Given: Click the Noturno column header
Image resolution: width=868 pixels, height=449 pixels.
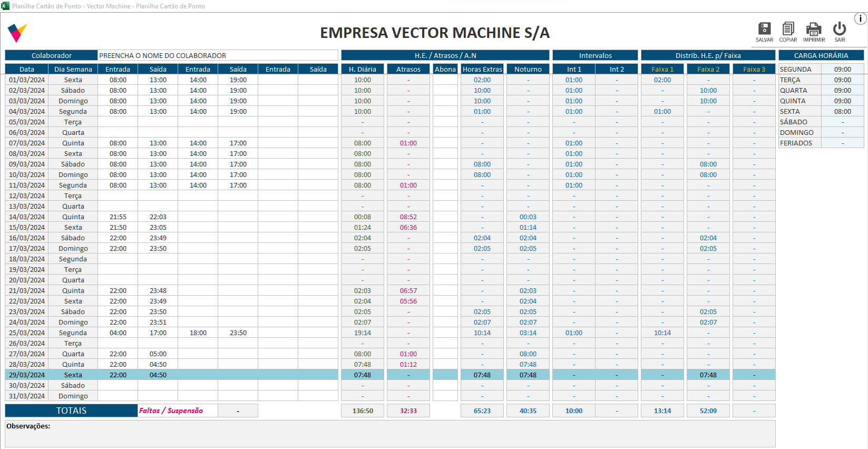Looking at the screenshot, I should click(x=528, y=69).
